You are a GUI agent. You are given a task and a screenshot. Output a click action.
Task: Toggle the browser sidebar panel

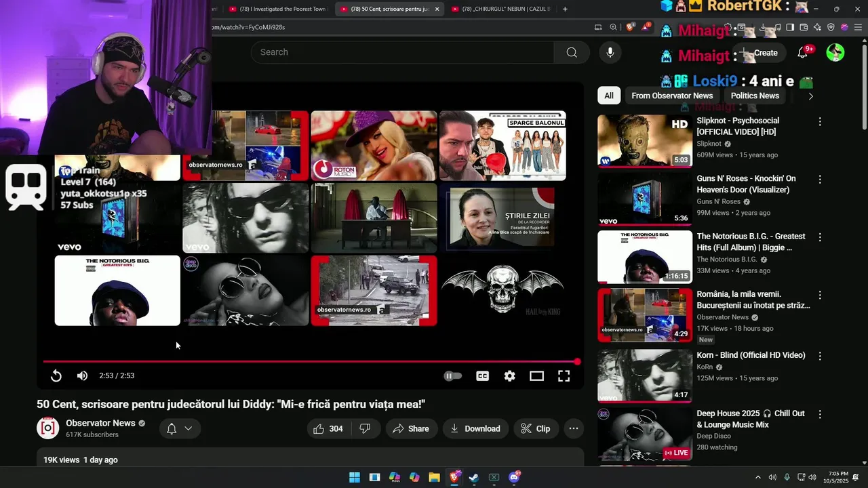coord(790,27)
